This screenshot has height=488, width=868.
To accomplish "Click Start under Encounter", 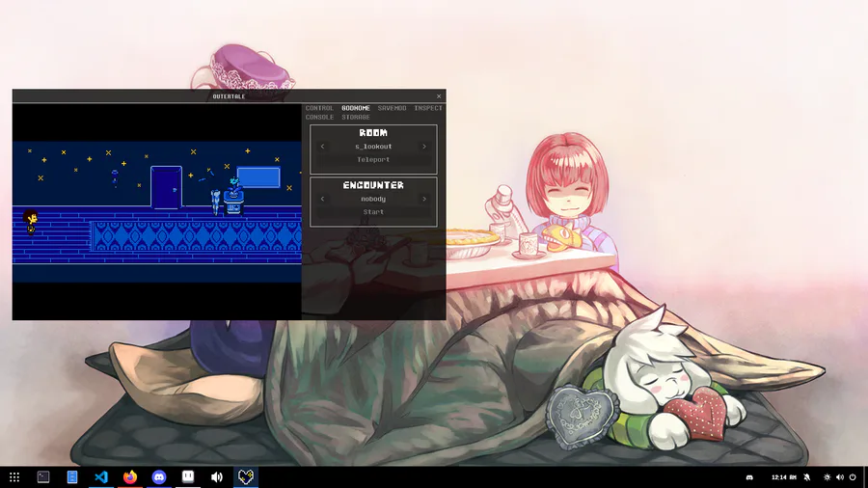I will [x=373, y=212].
